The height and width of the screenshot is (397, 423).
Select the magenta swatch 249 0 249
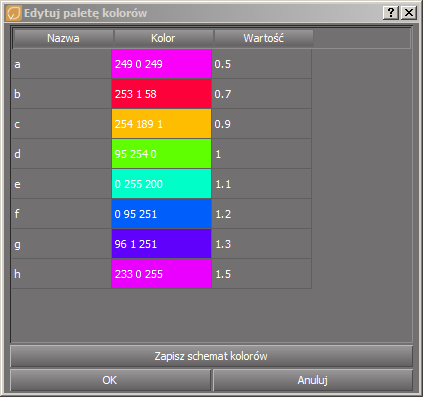click(x=161, y=64)
